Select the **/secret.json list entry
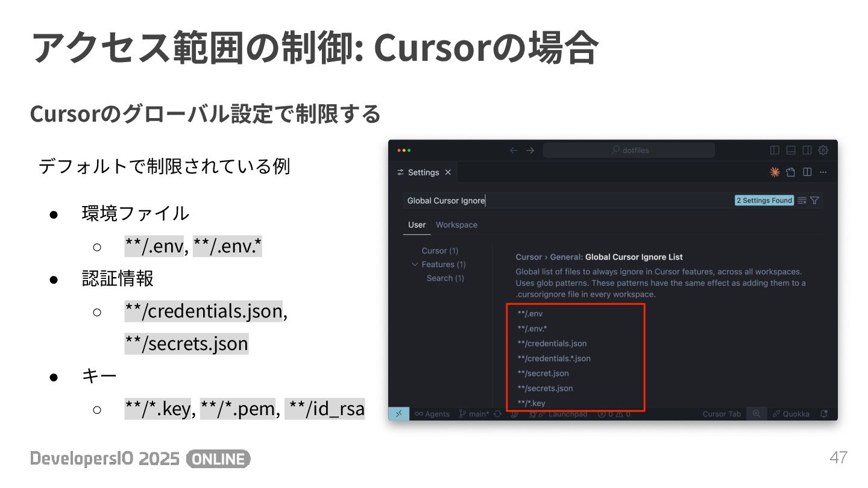Image resolution: width=868 pixels, height=488 pixels. click(x=543, y=374)
